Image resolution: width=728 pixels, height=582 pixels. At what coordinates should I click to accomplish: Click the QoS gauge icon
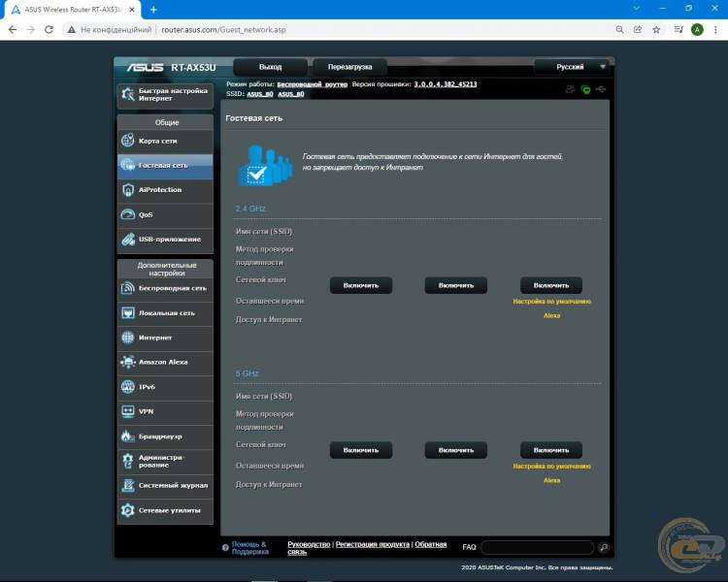128,214
